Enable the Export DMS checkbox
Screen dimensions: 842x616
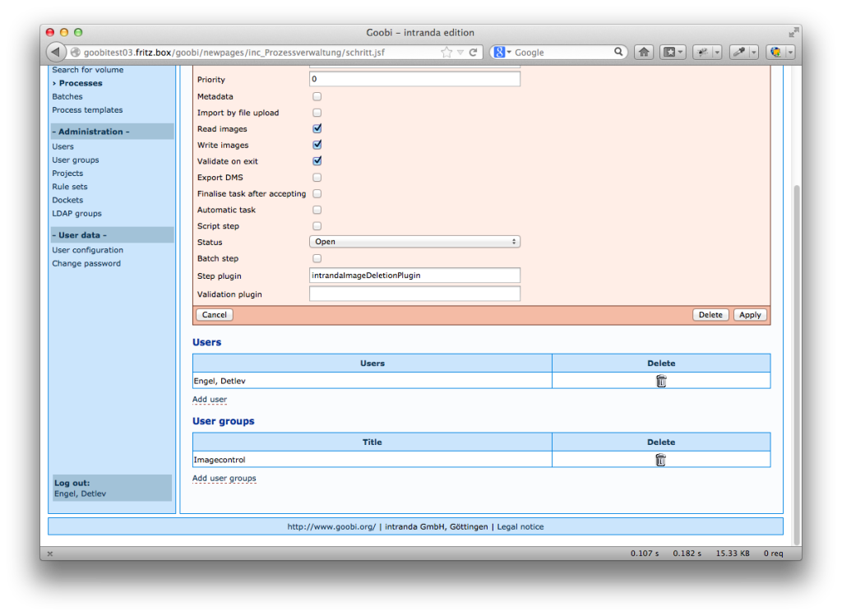pos(317,177)
